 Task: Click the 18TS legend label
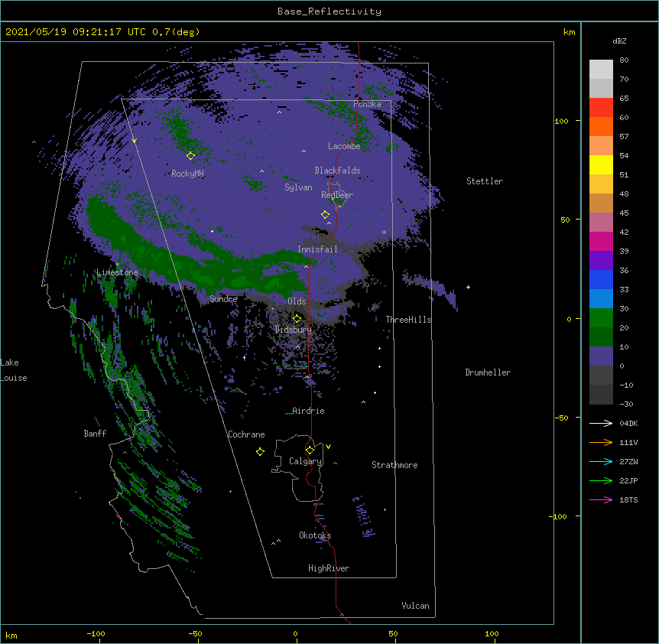click(x=628, y=499)
